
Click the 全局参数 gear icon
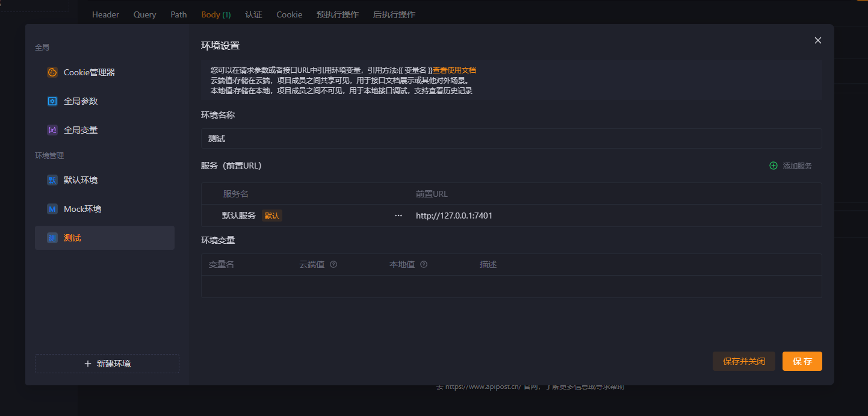click(x=52, y=101)
